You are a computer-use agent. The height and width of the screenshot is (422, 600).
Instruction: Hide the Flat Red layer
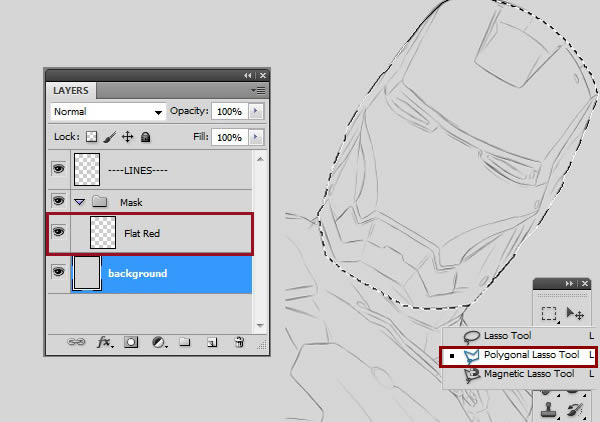click(58, 232)
